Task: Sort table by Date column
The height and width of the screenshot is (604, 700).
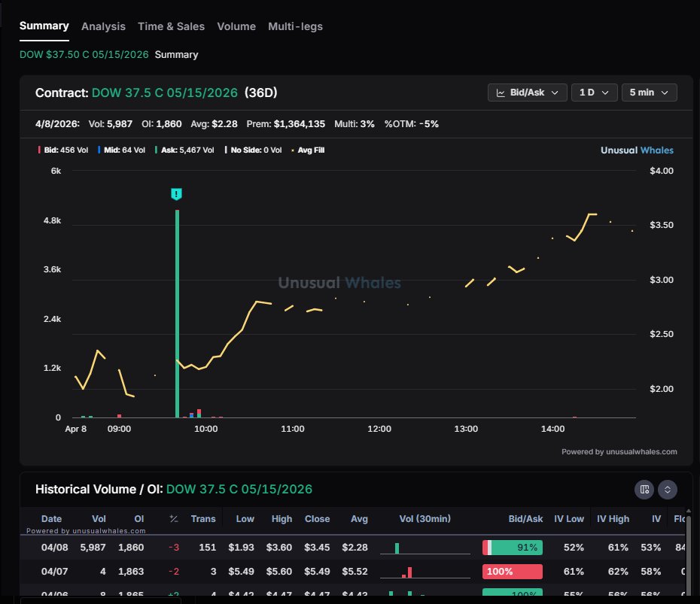Action: pyautogui.click(x=51, y=519)
